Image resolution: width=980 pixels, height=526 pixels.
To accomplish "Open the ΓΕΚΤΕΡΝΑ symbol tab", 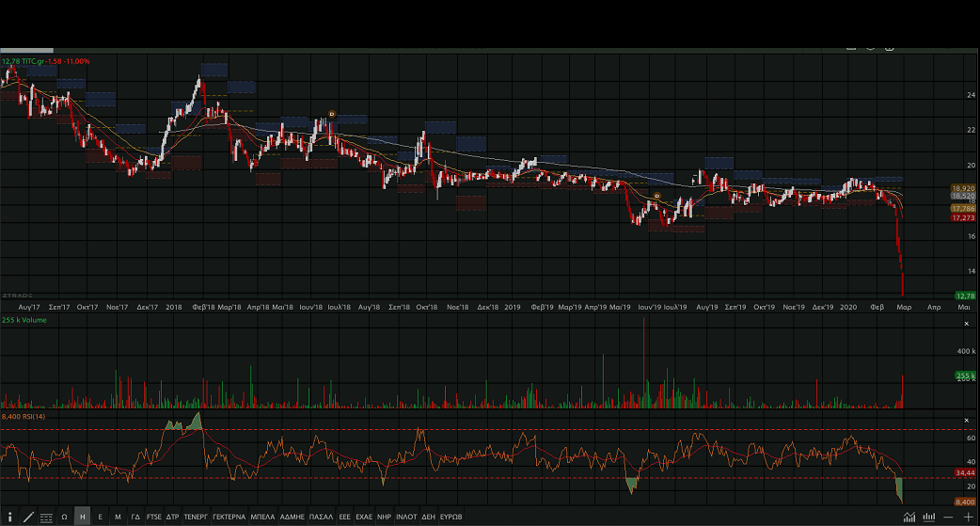I will pos(229,517).
